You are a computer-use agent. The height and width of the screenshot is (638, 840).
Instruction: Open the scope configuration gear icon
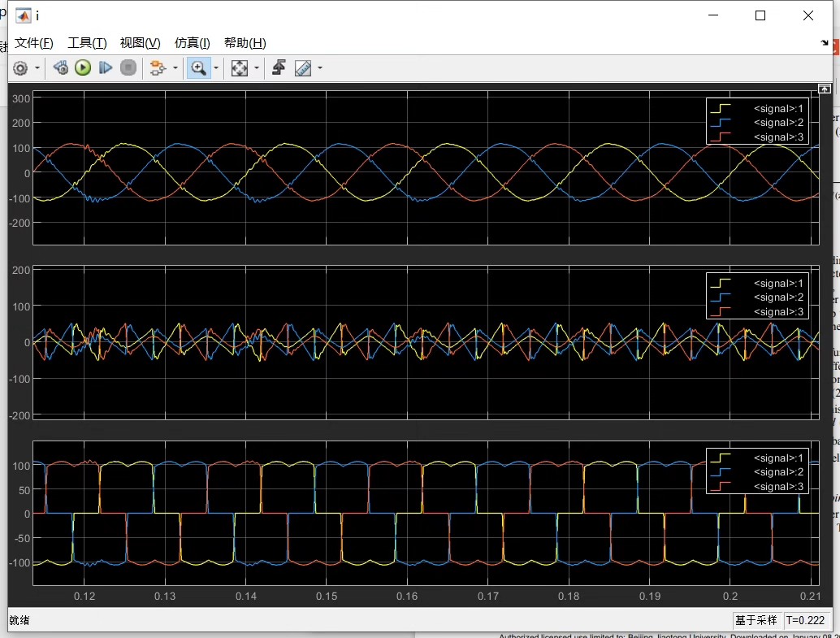20,68
